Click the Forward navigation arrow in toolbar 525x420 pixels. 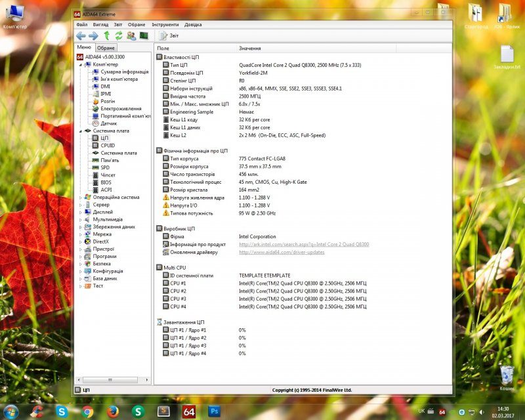coord(93,35)
